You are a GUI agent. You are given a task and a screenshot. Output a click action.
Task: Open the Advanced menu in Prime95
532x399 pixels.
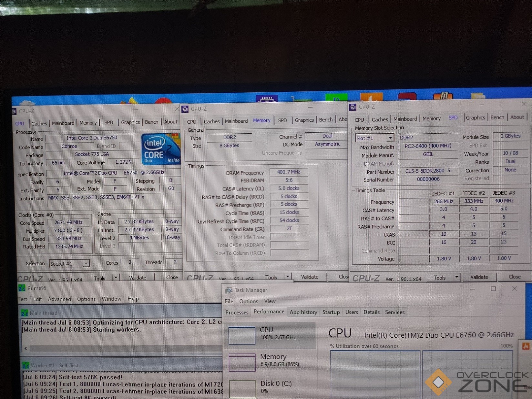click(x=59, y=299)
